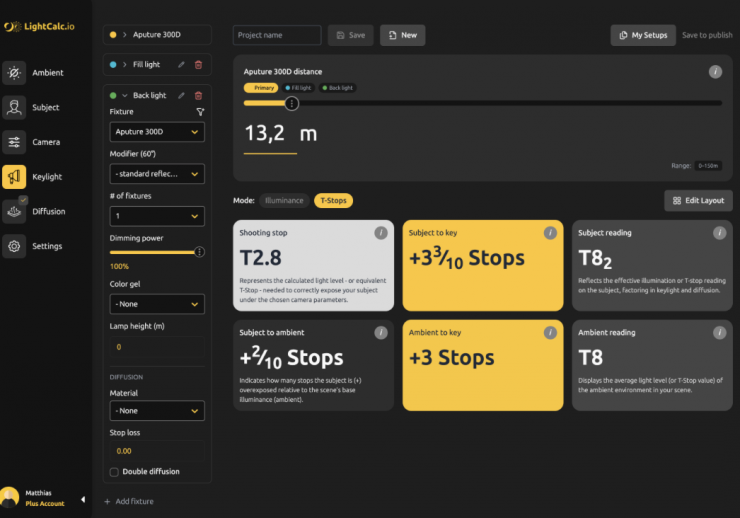The height and width of the screenshot is (518, 740).
Task: Click info icon on Ambient reading card
Action: [x=718, y=333]
